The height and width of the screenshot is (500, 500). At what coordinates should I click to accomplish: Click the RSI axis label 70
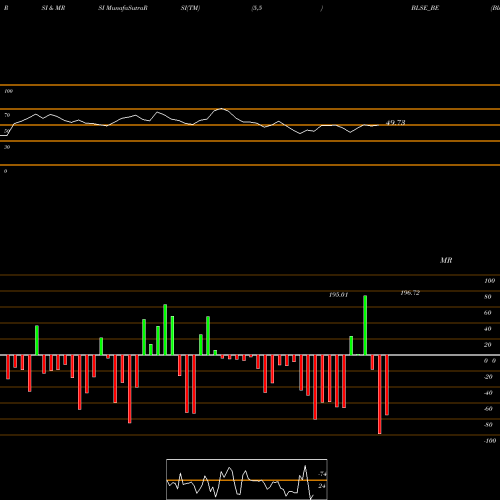click(7, 115)
